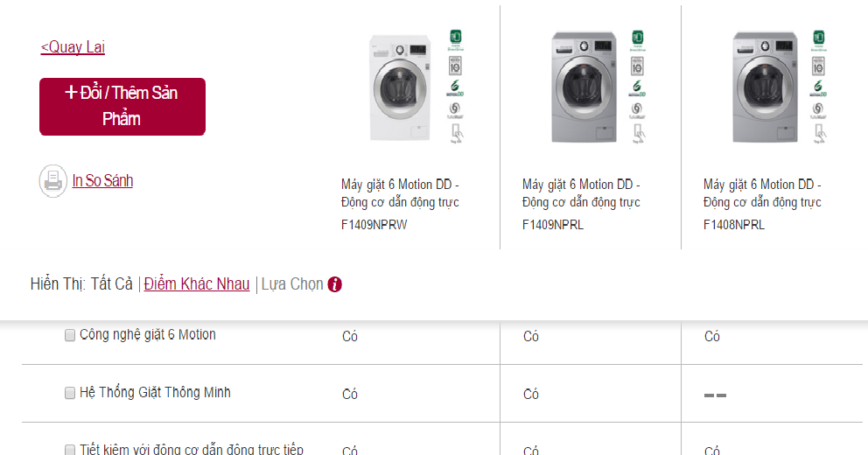Select the Lựa Chọn display option
Image resolution: width=868 pixels, height=455 pixels.
point(292,284)
